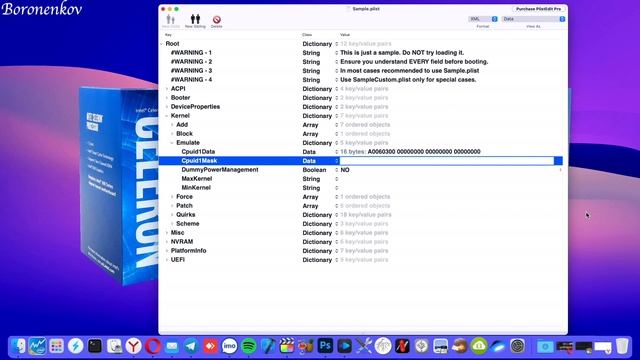Screen dimensions: 640x360
Task: Open Telegram from the Dock
Action: [191, 347]
